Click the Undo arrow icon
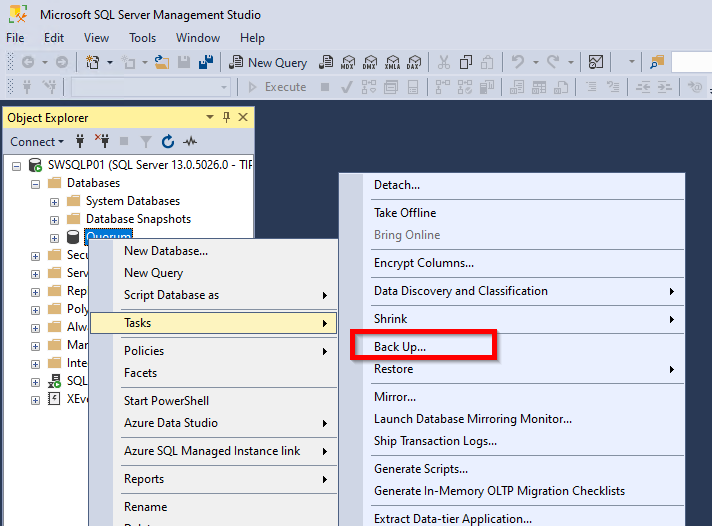The image size is (712, 526). point(518,62)
